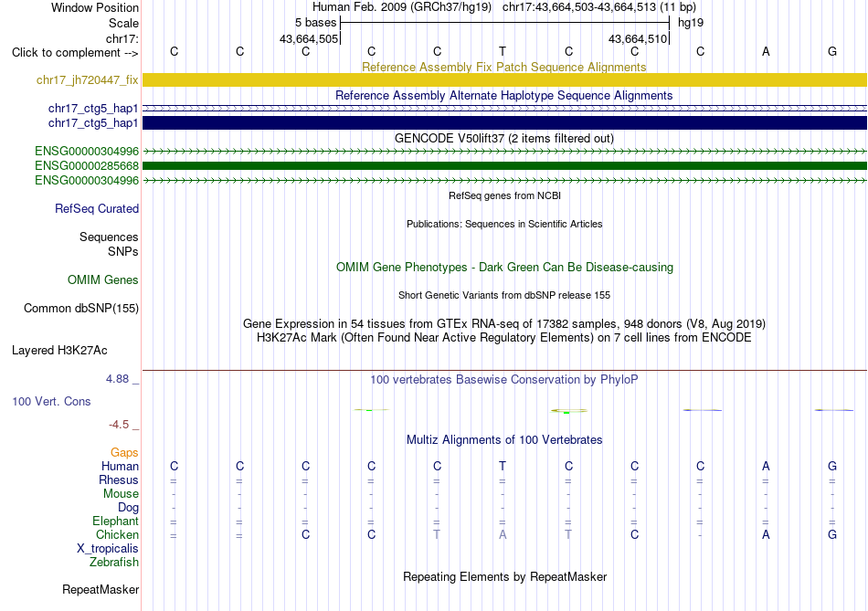Click the 43,664,510 position marker
The width and height of the screenshot is (868, 611).
[637, 38]
